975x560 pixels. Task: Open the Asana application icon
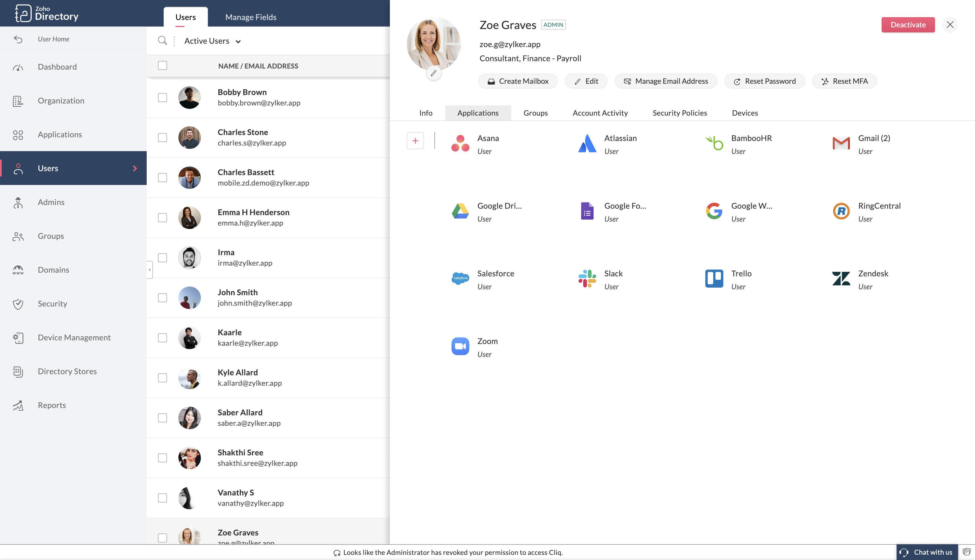pyautogui.click(x=460, y=143)
